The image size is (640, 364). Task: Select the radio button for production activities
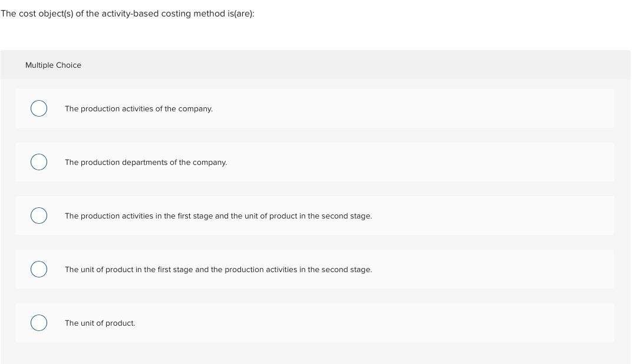[x=38, y=108]
